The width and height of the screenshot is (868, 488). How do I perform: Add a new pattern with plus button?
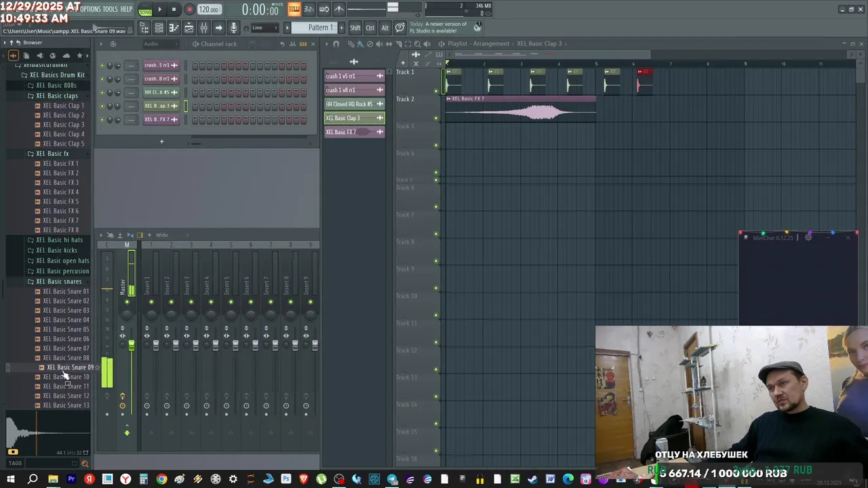point(340,28)
